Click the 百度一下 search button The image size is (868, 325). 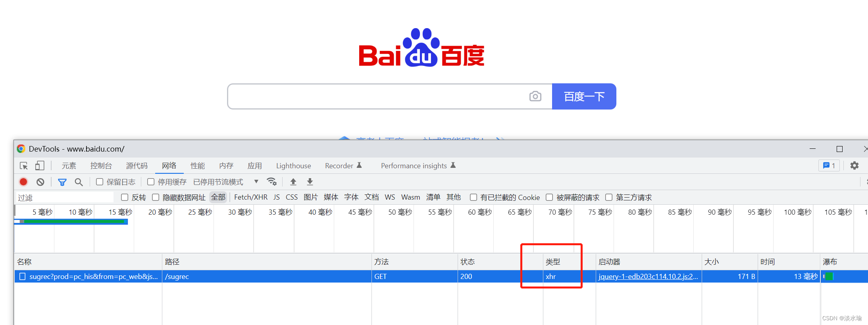[x=584, y=96]
